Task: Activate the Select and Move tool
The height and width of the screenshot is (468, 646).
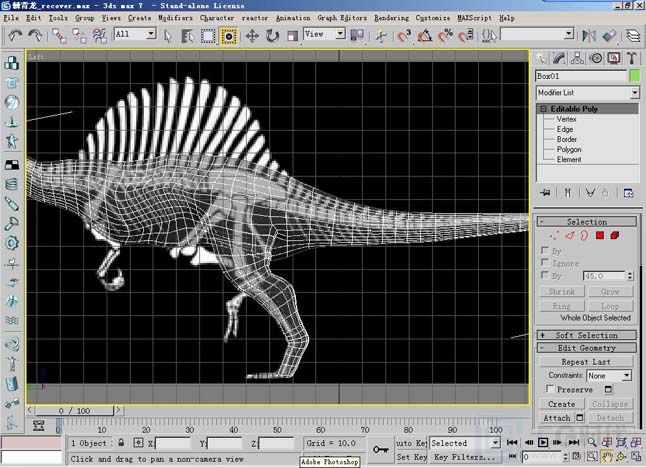Action: click(252, 36)
